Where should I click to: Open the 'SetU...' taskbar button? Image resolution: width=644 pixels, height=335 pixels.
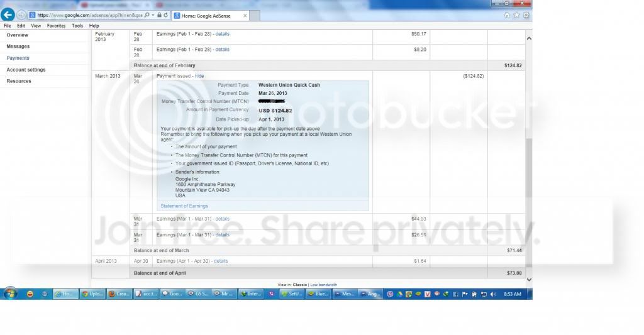292,294
